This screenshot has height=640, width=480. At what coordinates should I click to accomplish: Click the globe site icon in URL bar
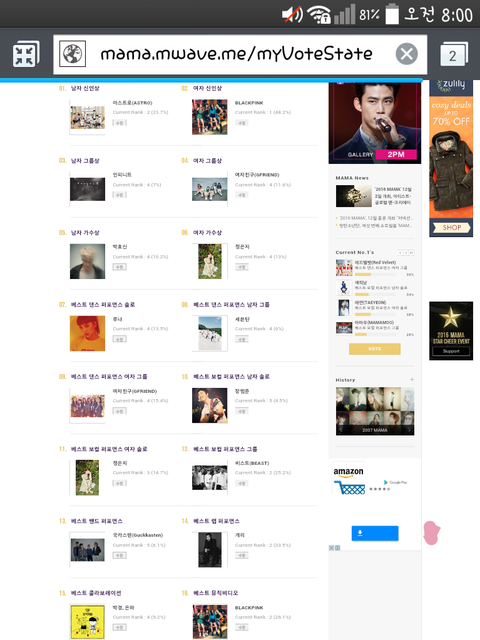click(72, 53)
